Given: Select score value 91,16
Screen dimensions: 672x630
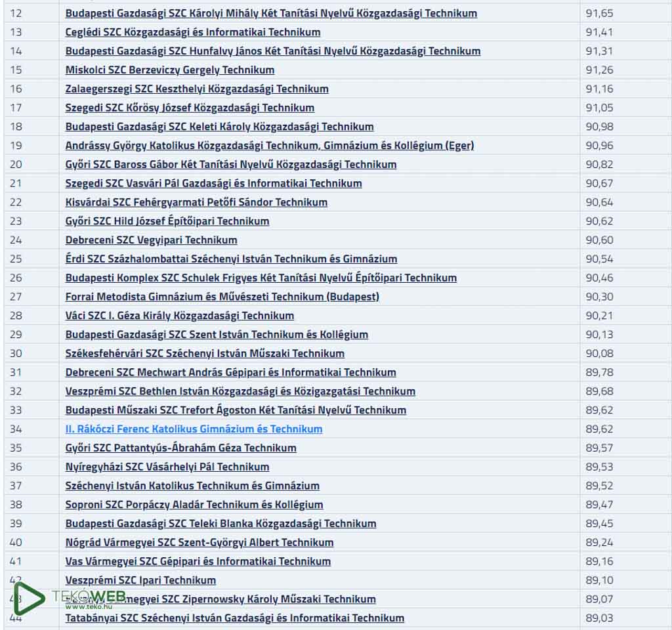Looking at the screenshot, I should [x=599, y=89].
